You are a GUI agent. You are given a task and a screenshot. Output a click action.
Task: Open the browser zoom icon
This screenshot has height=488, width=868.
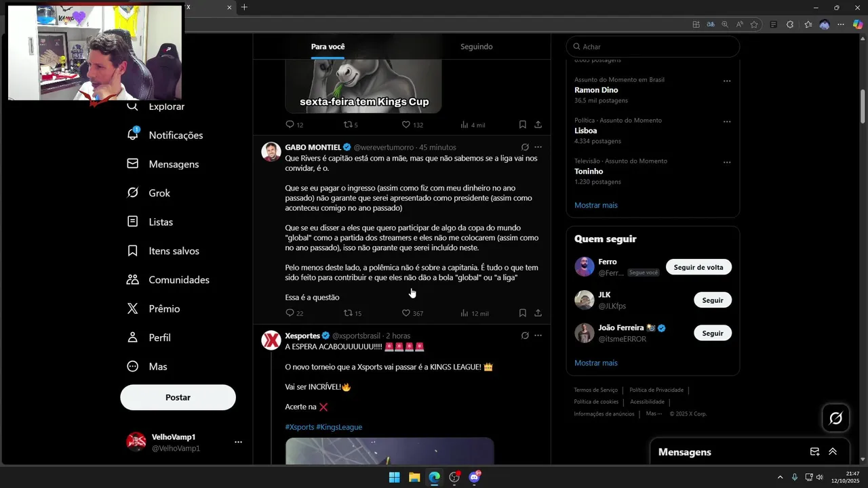pos(725,24)
